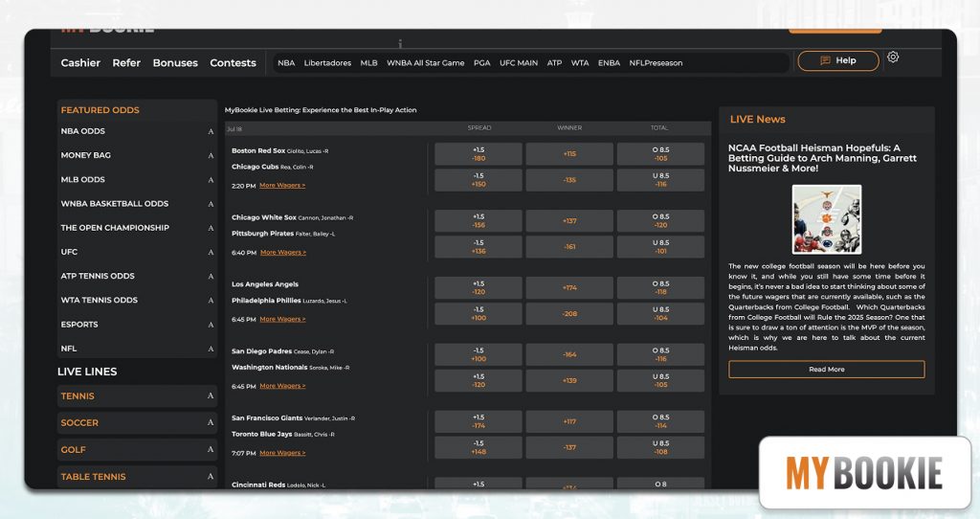
Task: Pick Giants game under 8.5 -108
Action: [x=660, y=448]
